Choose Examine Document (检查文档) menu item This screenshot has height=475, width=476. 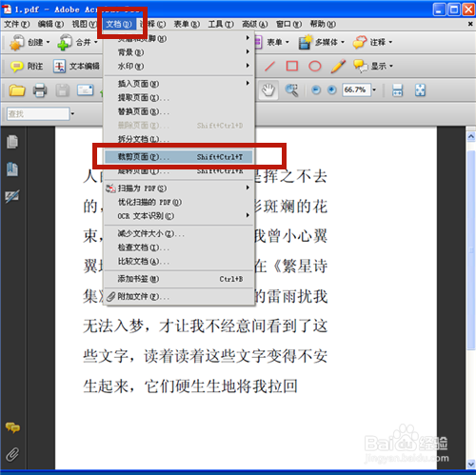(179, 247)
